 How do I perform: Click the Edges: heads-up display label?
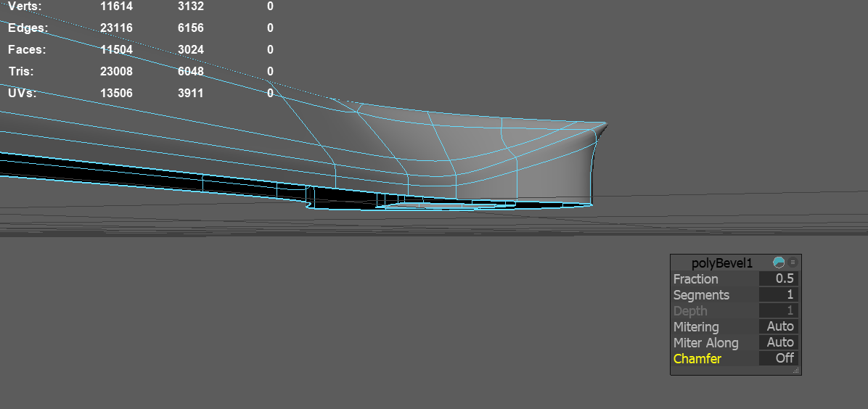tap(28, 28)
